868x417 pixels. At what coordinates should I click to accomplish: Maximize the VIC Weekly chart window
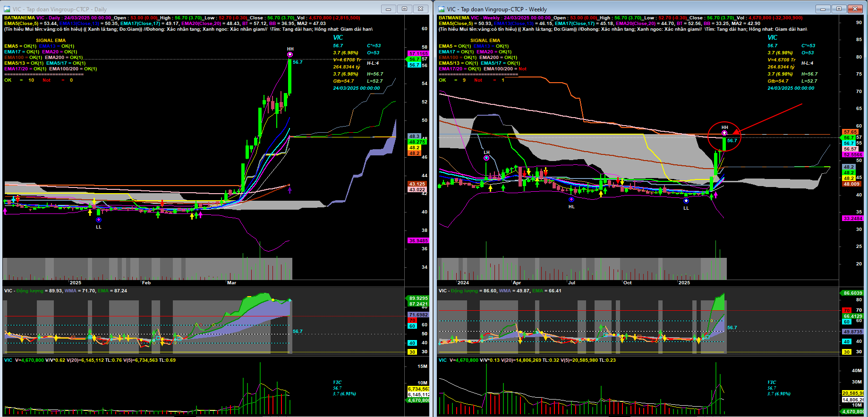[x=839, y=9]
